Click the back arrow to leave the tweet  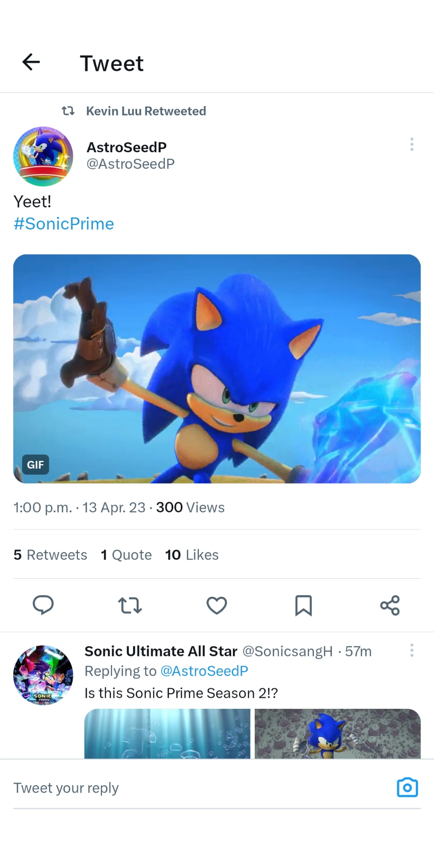tap(31, 62)
